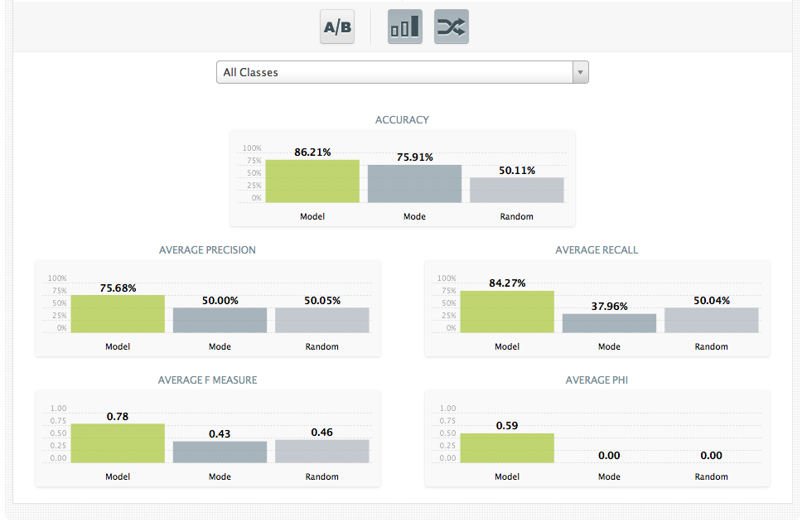Toggle the shuffle random baseline icon
The width and height of the screenshot is (807, 532).
click(x=452, y=27)
